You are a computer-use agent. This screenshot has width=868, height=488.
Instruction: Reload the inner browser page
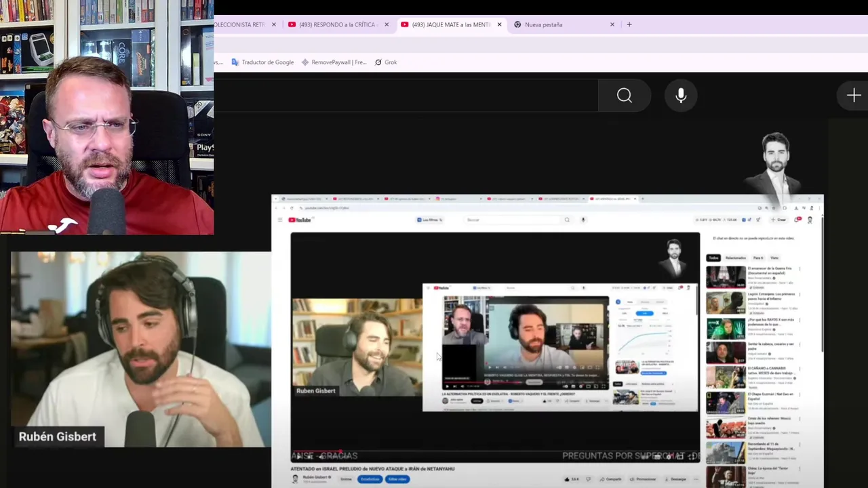point(292,208)
